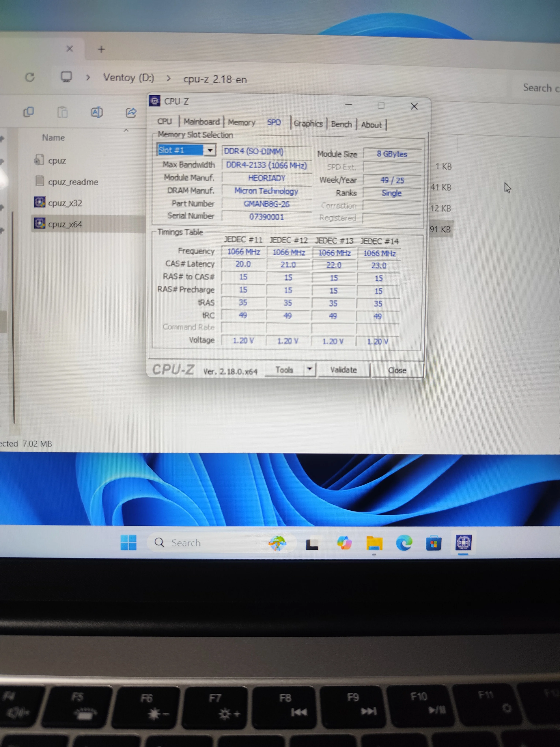560x747 pixels.
Task: Click the cpuz_readme document icon
Action: [x=40, y=181]
